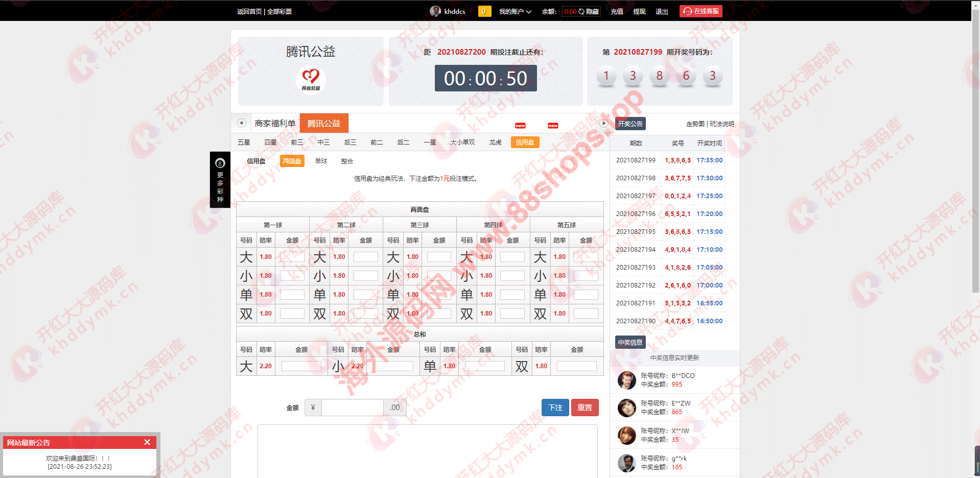This screenshot has height=478, width=980.
Task: Click the khddcs user avatar
Action: point(435,11)
